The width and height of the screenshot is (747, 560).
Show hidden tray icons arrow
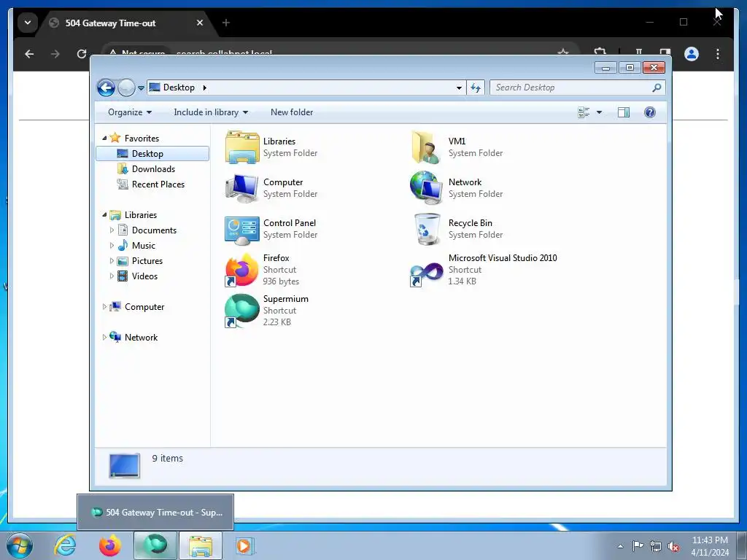click(x=620, y=546)
